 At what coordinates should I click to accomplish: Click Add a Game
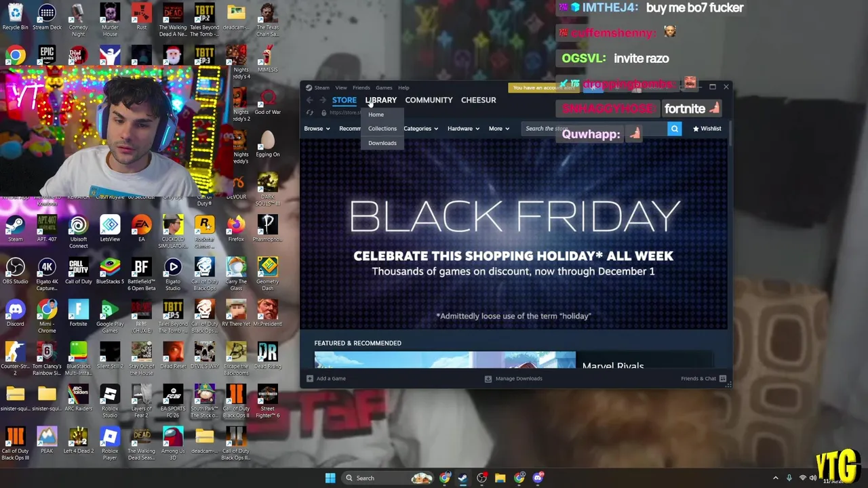click(326, 378)
